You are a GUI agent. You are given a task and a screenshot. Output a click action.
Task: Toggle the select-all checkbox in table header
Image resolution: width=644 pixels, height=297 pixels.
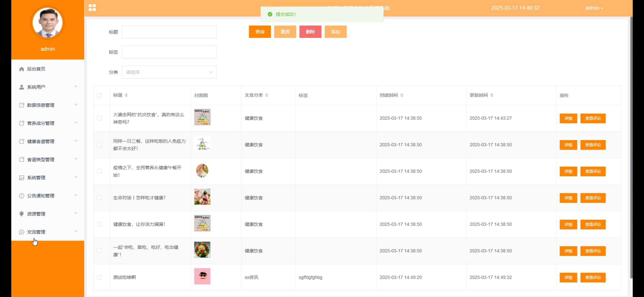[99, 96]
